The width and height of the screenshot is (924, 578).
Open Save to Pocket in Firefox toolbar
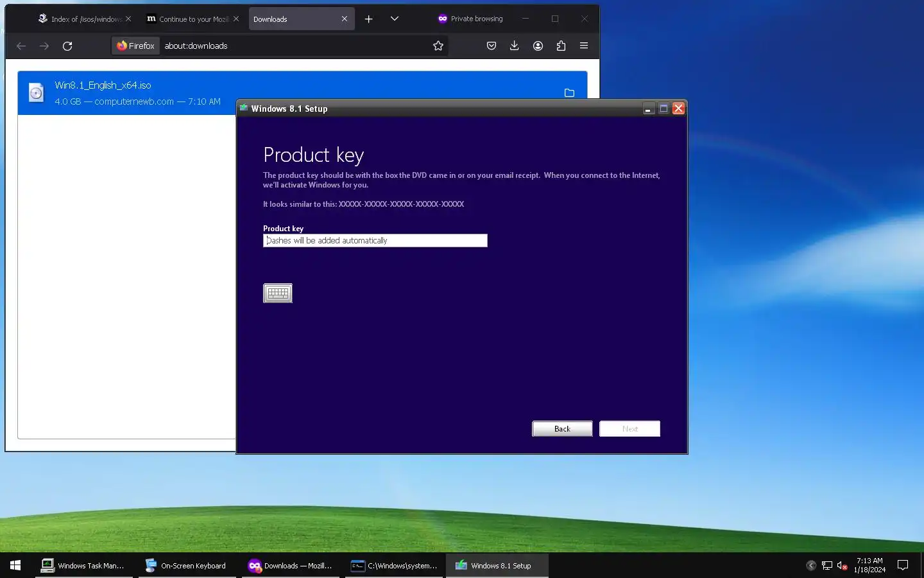tap(492, 46)
